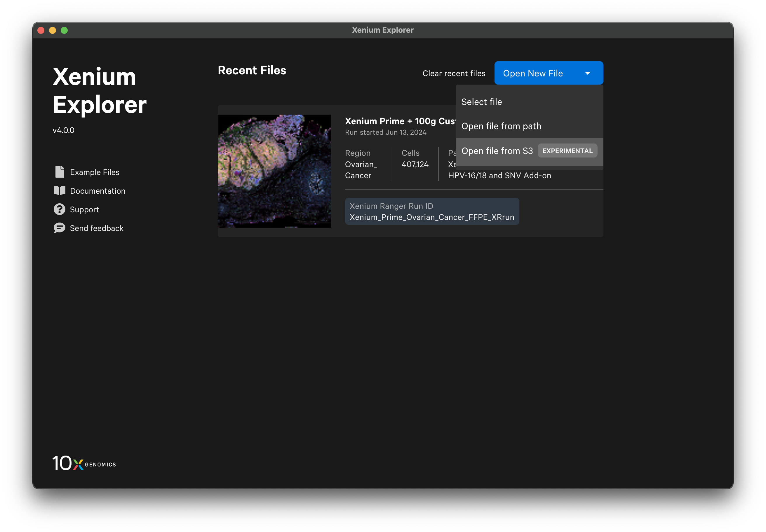Open the Documentation link

[x=98, y=191]
